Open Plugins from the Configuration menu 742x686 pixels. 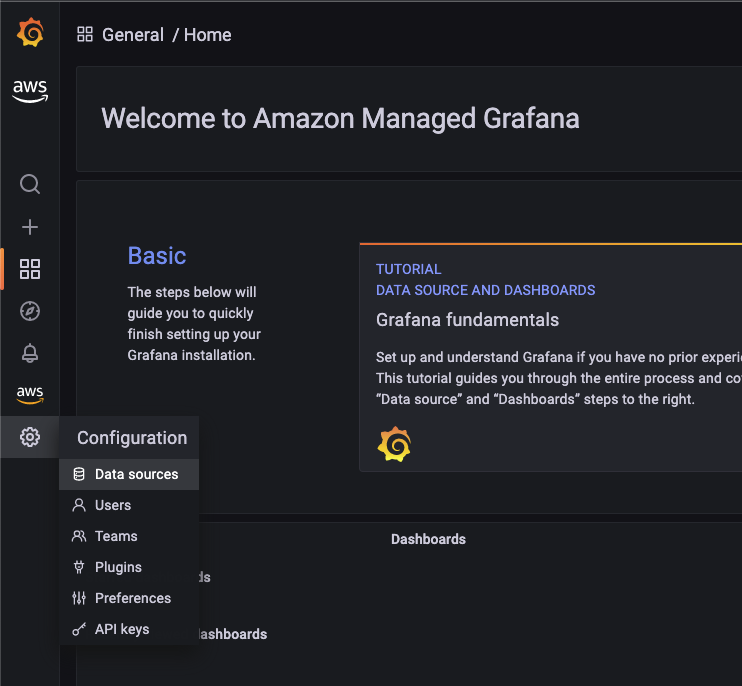pos(129,567)
